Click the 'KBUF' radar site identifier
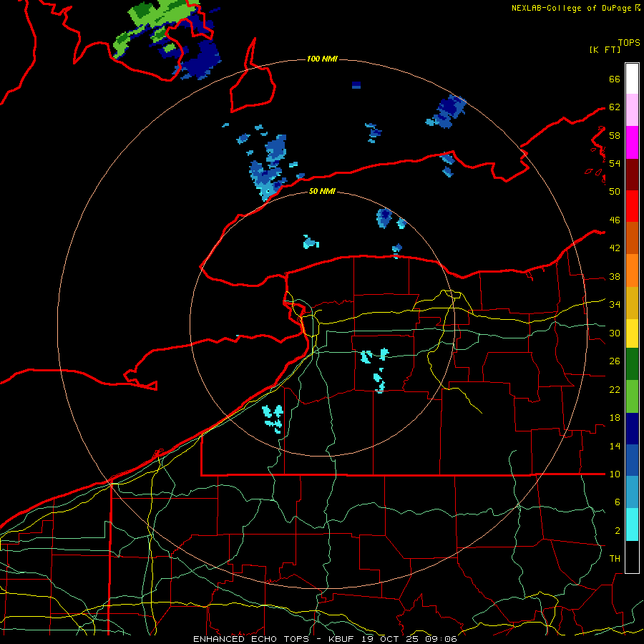 [x=342, y=639]
